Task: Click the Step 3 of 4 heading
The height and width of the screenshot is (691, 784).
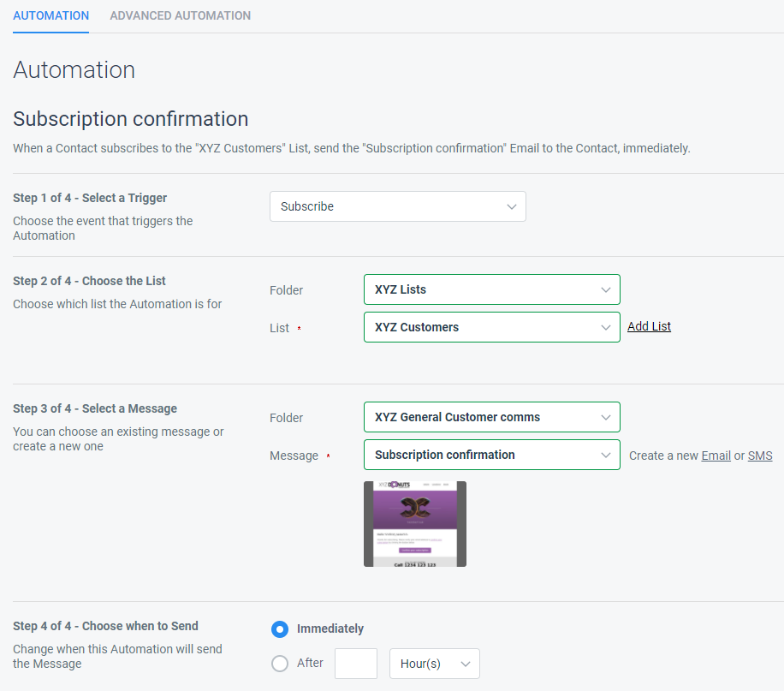Action: click(95, 408)
